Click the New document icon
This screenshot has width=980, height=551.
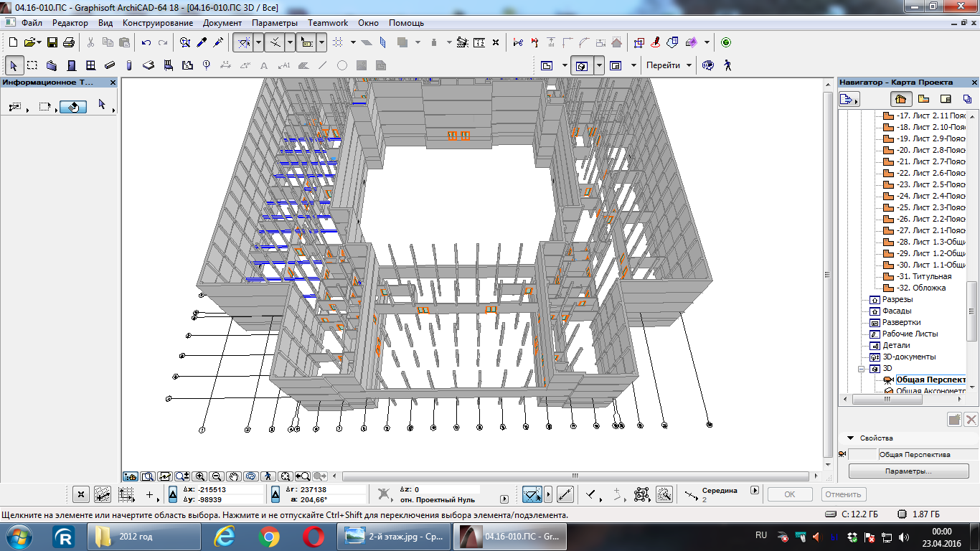click(x=13, y=42)
